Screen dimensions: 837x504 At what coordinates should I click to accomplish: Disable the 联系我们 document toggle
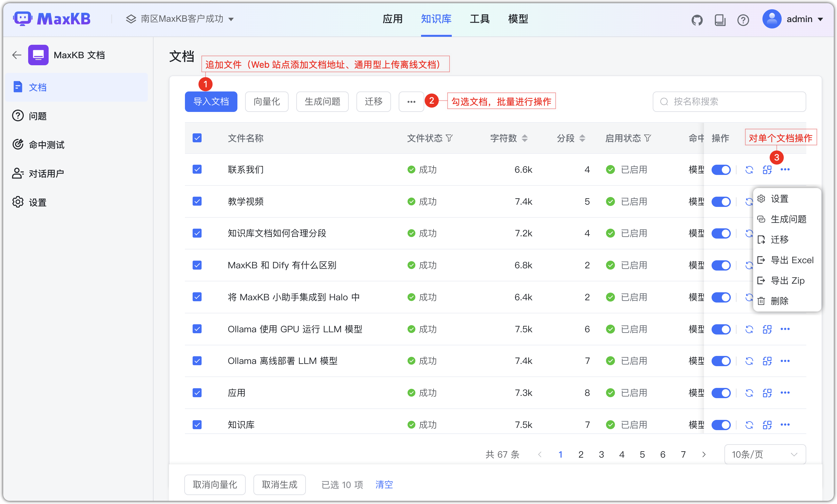[x=721, y=169]
